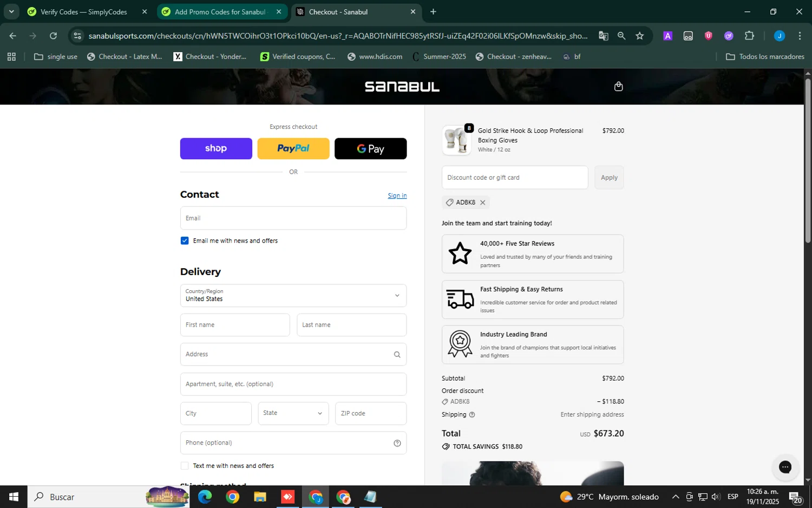Click the Address input field

click(x=293, y=354)
